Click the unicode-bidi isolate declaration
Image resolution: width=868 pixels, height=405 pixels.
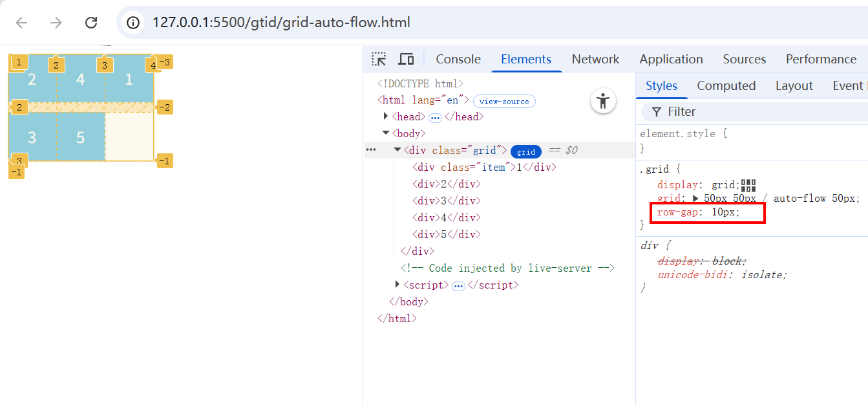722,275
